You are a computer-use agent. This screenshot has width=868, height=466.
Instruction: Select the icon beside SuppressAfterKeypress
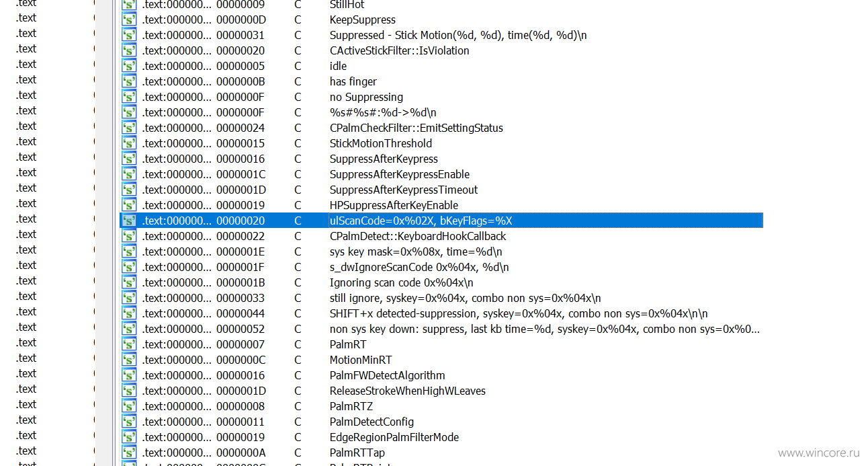(128, 159)
